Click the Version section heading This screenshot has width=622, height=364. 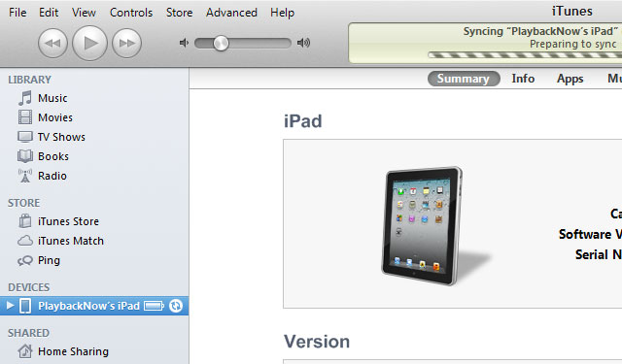317,341
